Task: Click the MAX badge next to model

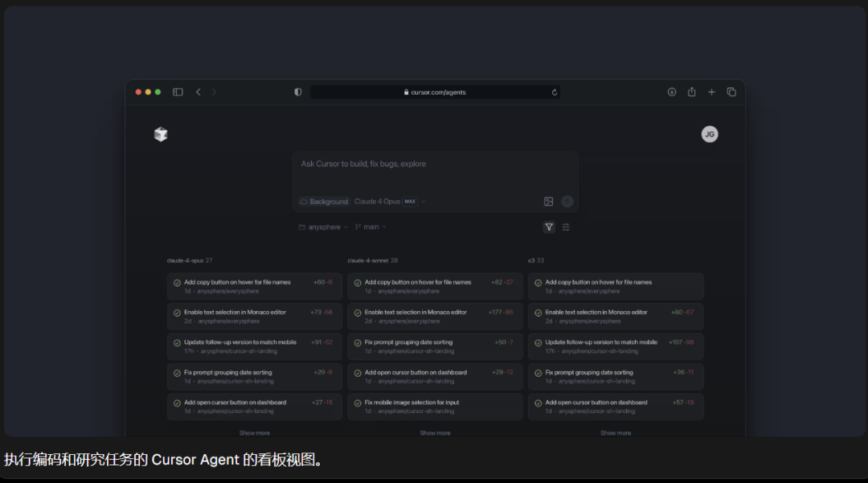Action: 410,202
